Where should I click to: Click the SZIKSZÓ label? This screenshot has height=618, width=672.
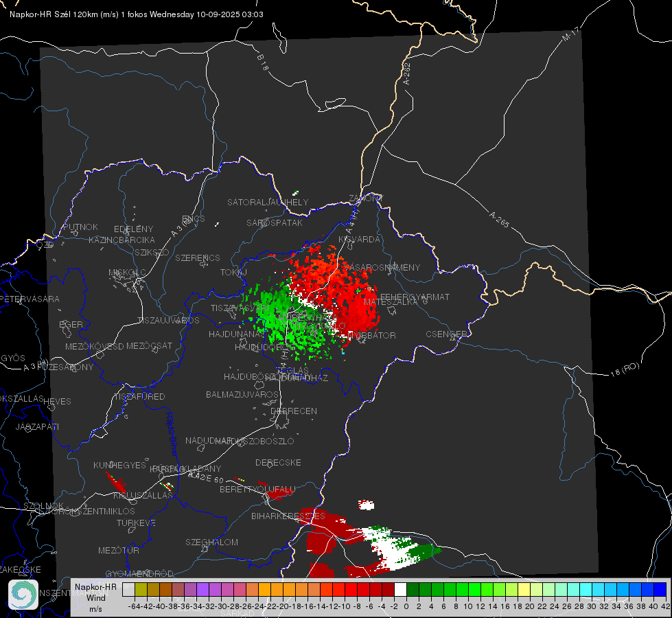pos(152,252)
